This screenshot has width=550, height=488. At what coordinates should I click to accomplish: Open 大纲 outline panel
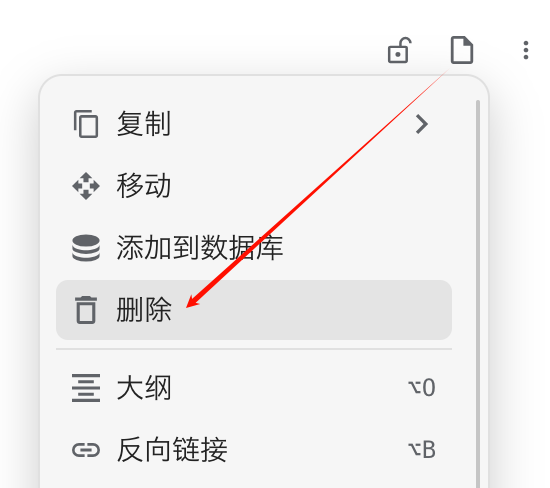click(x=254, y=388)
